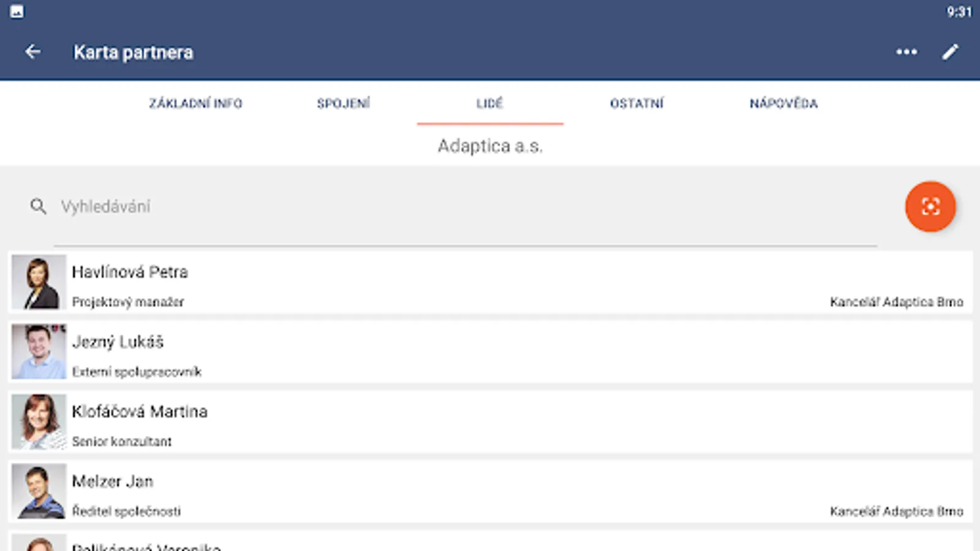Tap the pencil edit icon

pyautogui.click(x=950, y=52)
